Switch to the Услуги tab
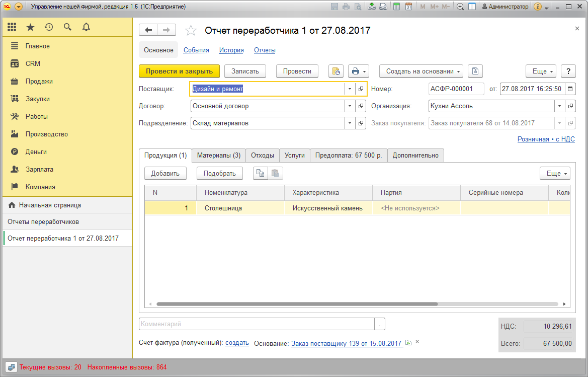This screenshot has width=588, height=377. [x=295, y=156]
